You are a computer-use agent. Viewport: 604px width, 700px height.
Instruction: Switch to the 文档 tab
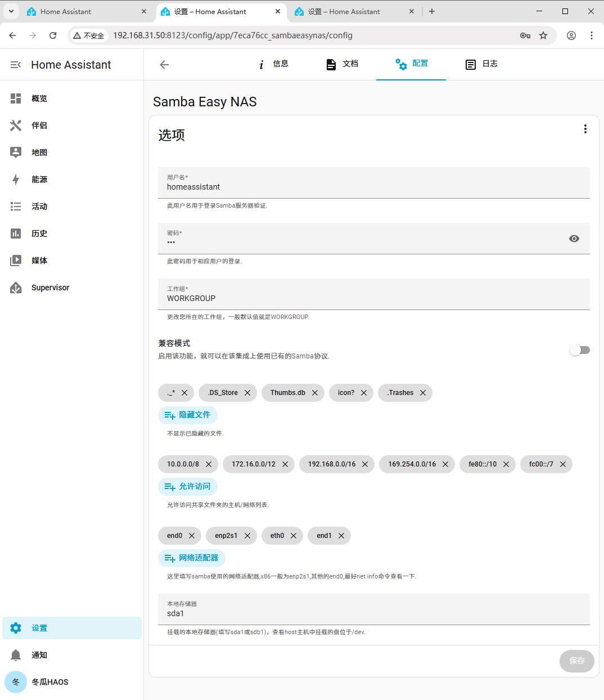tap(341, 64)
